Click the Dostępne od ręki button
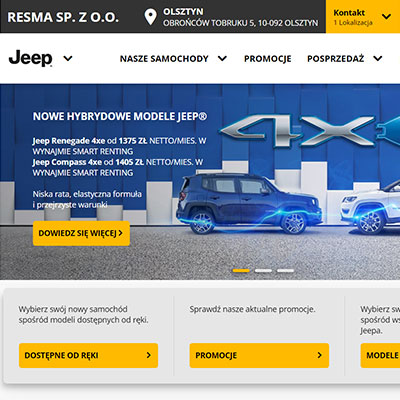Viewport: 400px width, 400px height. pyautogui.click(x=88, y=356)
